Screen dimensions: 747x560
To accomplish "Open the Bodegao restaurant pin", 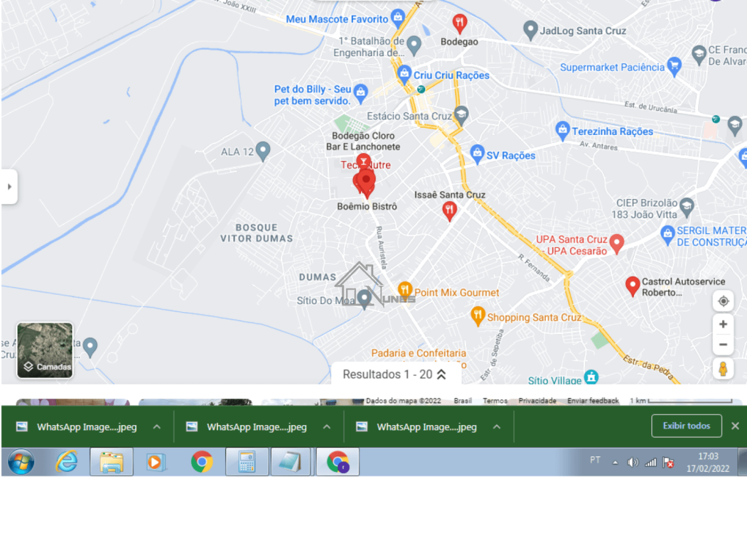I will [x=460, y=23].
